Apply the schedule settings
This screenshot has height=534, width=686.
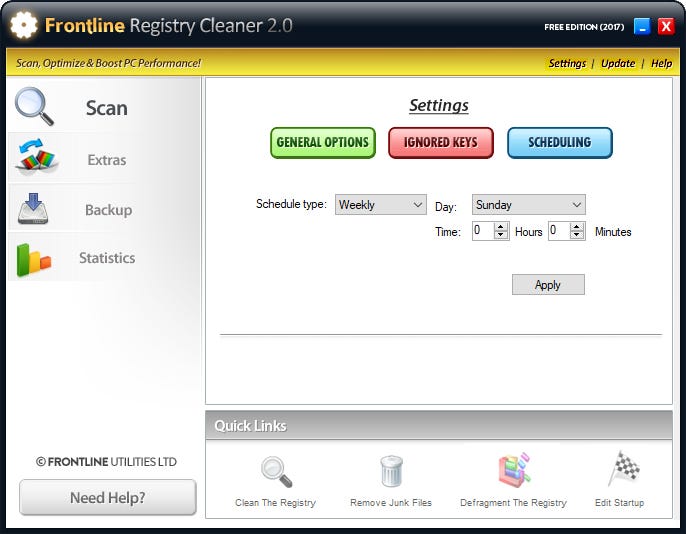(x=548, y=285)
